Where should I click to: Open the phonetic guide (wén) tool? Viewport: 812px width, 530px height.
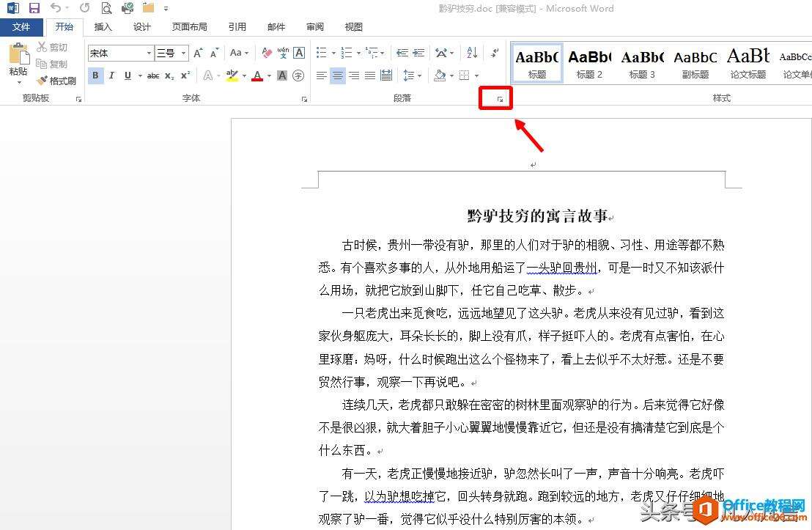(x=283, y=52)
